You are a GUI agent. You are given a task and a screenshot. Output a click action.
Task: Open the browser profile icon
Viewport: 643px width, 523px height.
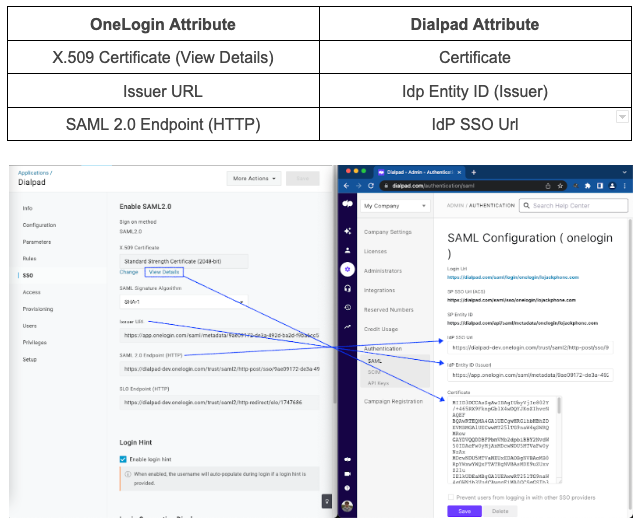(612, 186)
